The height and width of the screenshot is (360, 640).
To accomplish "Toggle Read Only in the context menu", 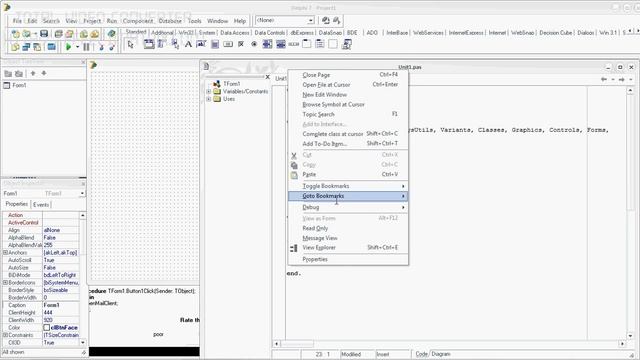I will (x=315, y=228).
